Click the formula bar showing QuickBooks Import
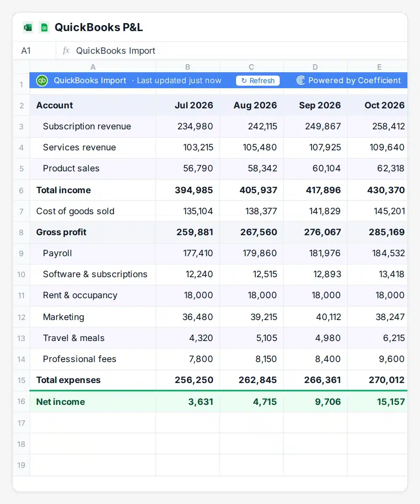 (231, 51)
